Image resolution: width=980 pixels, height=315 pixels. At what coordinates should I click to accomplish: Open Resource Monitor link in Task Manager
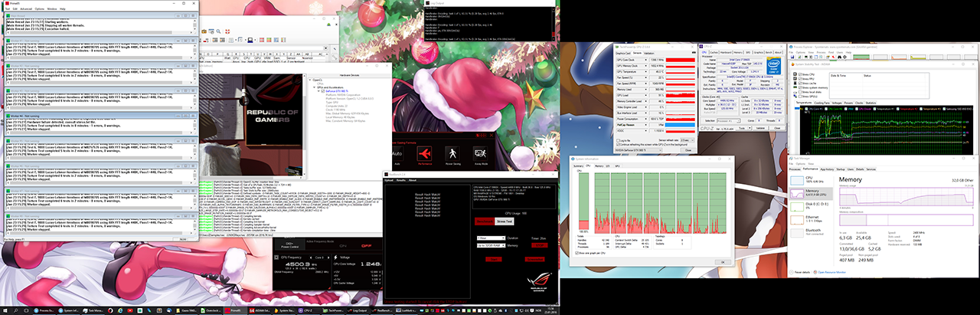831,272
